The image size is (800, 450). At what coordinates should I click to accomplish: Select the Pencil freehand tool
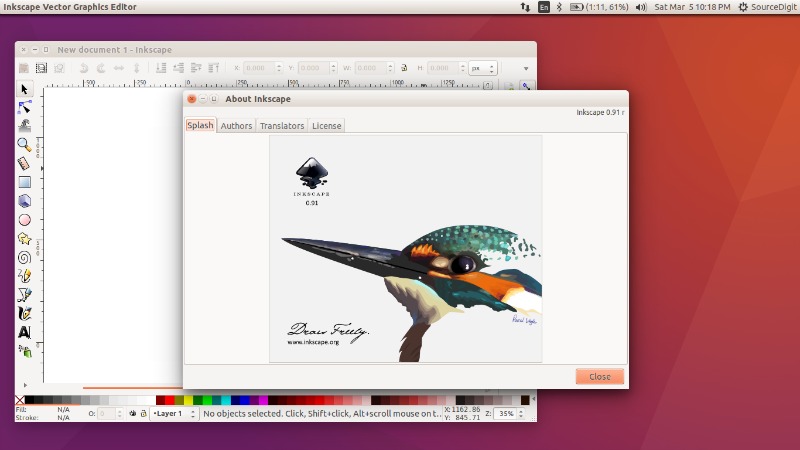click(24, 276)
